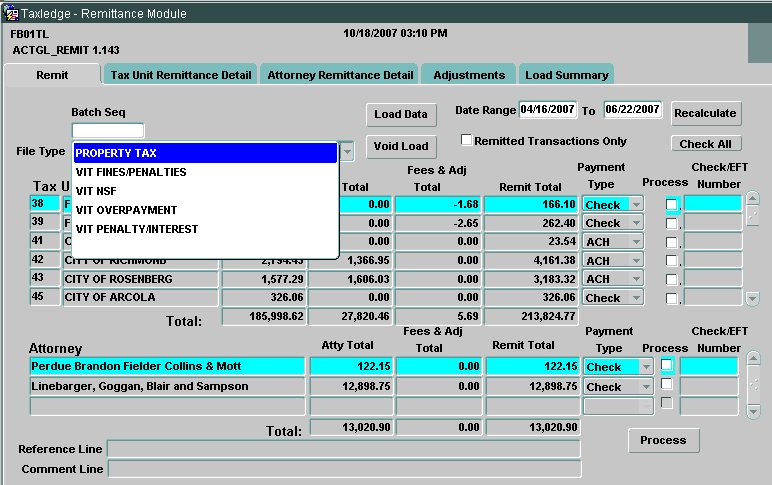The height and width of the screenshot is (485, 772).
Task: Open the Load Summary tab
Action: pyautogui.click(x=566, y=75)
